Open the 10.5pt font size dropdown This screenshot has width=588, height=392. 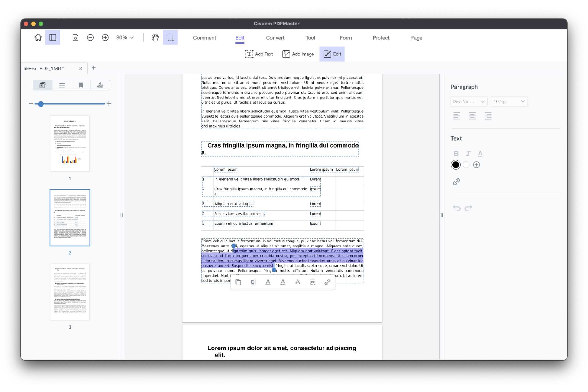coord(509,101)
